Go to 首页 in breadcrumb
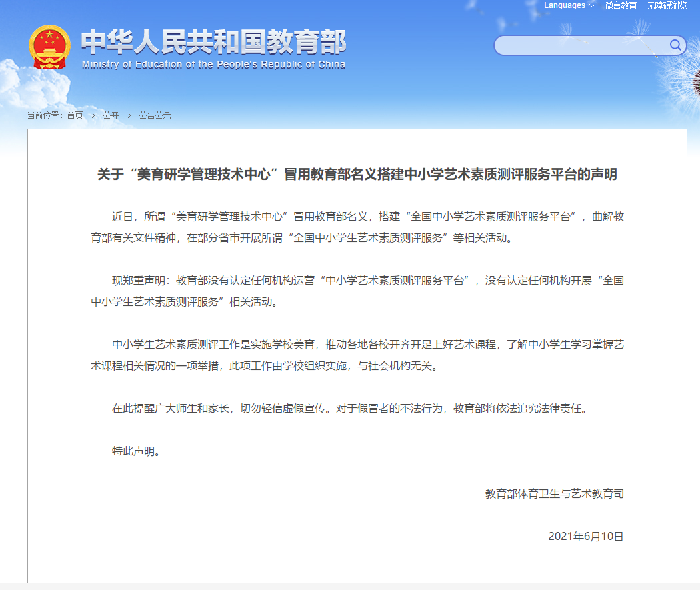This screenshot has height=590, width=700. point(75,115)
